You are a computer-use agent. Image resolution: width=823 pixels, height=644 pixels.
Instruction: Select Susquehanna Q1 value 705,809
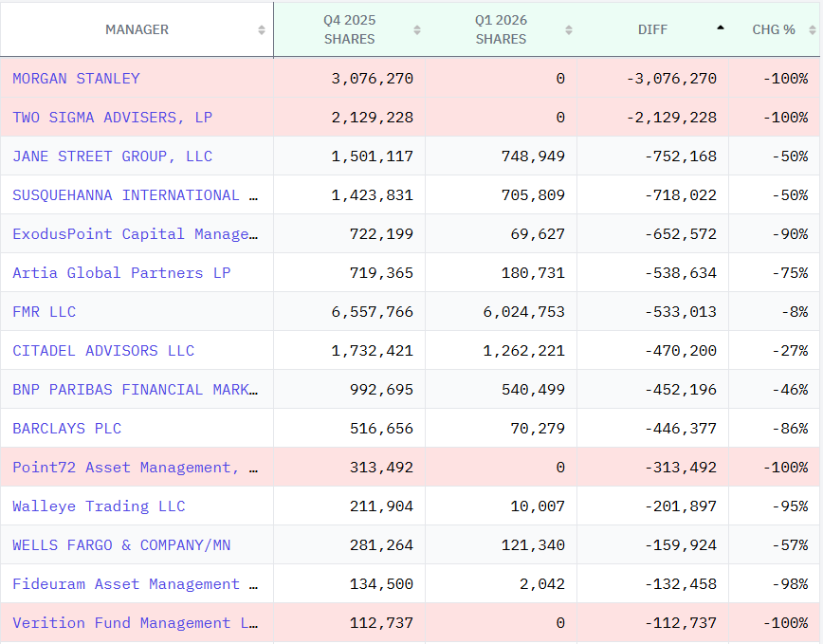tap(533, 194)
